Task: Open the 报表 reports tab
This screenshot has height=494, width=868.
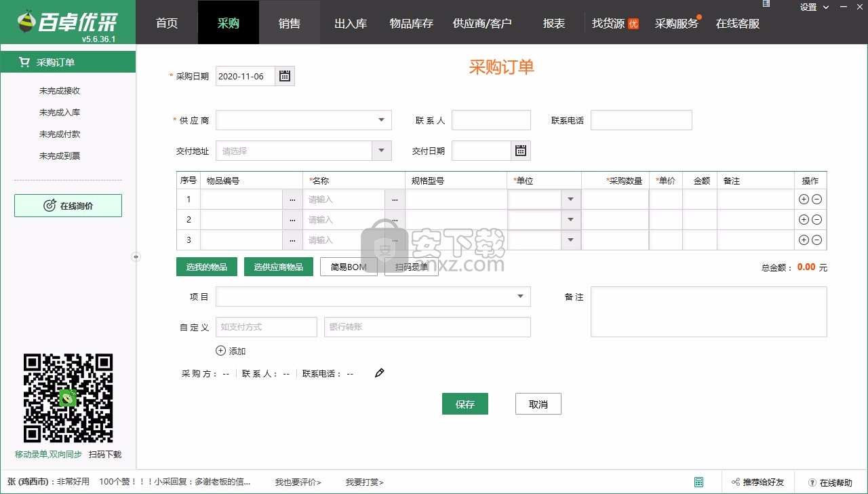Action: (x=554, y=23)
